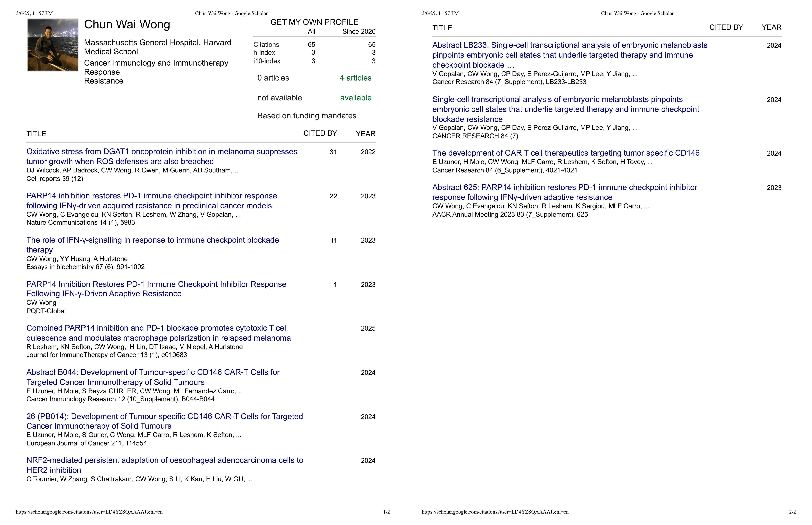Click the '0 articles' not available text
The image size is (812, 525).
point(273,78)
